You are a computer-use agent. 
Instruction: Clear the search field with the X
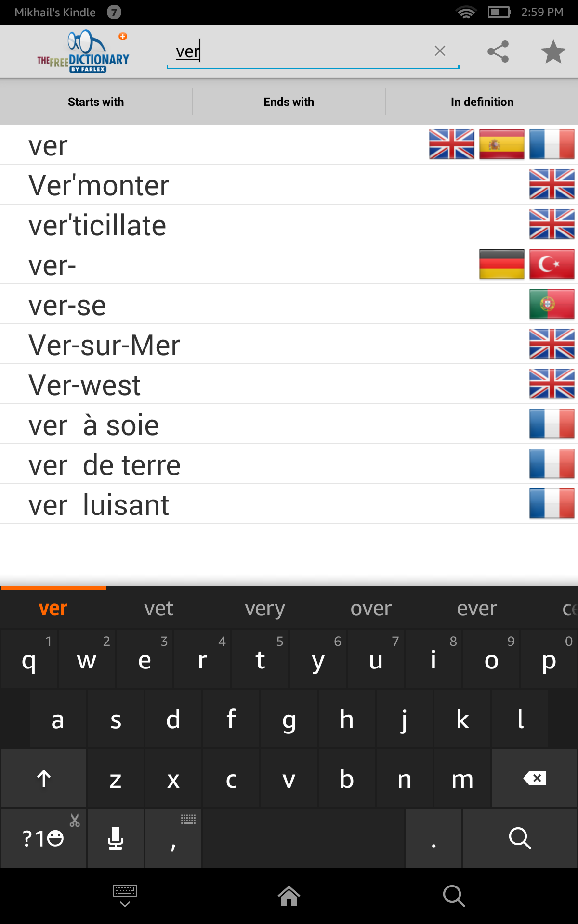point(439,51)
